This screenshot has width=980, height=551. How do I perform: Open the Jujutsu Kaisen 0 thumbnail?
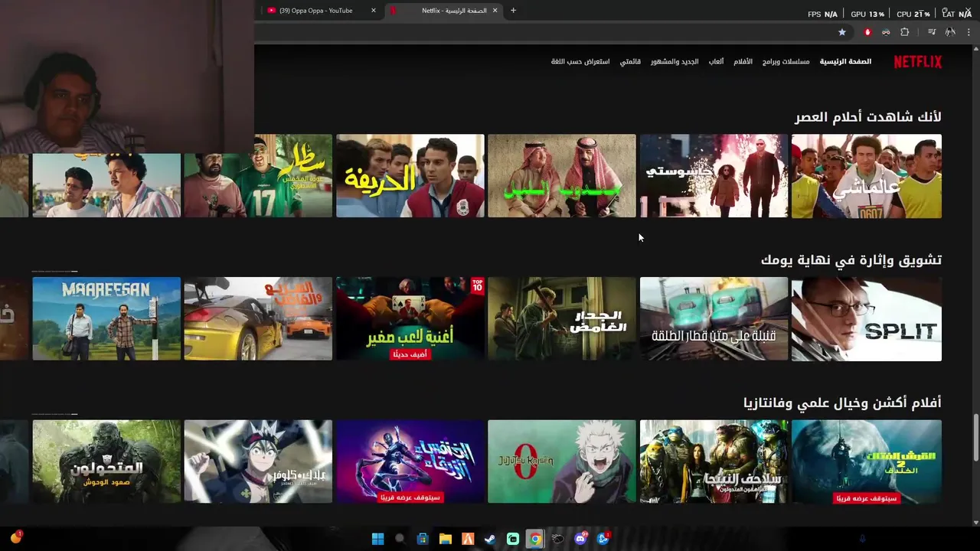pos(562,461)
